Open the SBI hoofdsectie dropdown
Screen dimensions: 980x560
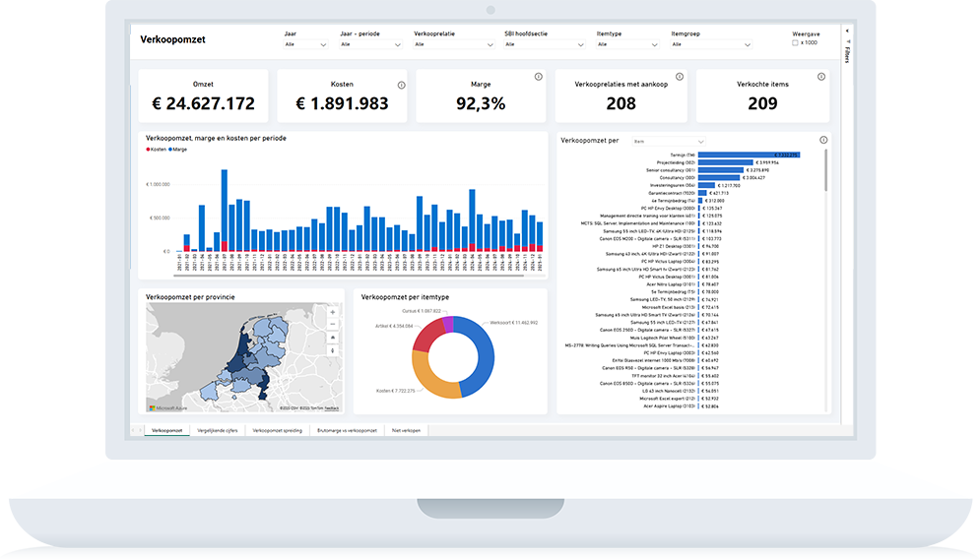546,44
